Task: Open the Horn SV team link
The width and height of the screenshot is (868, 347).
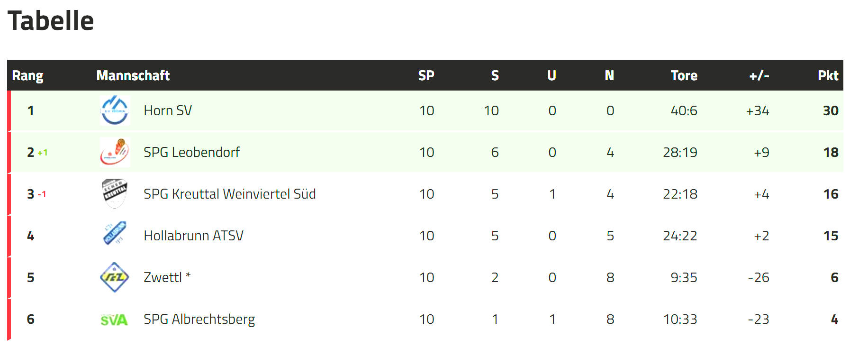Action: pos(168,110)
